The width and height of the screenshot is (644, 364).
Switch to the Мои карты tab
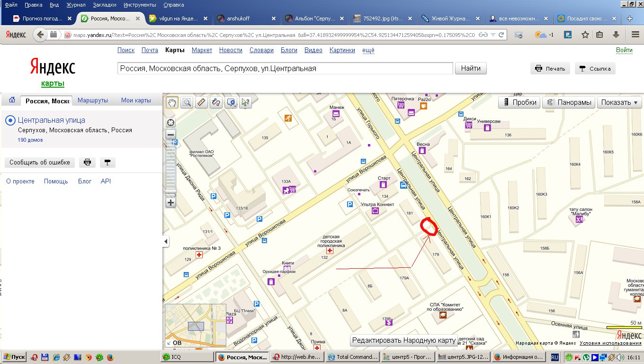(x=136, y=100)
